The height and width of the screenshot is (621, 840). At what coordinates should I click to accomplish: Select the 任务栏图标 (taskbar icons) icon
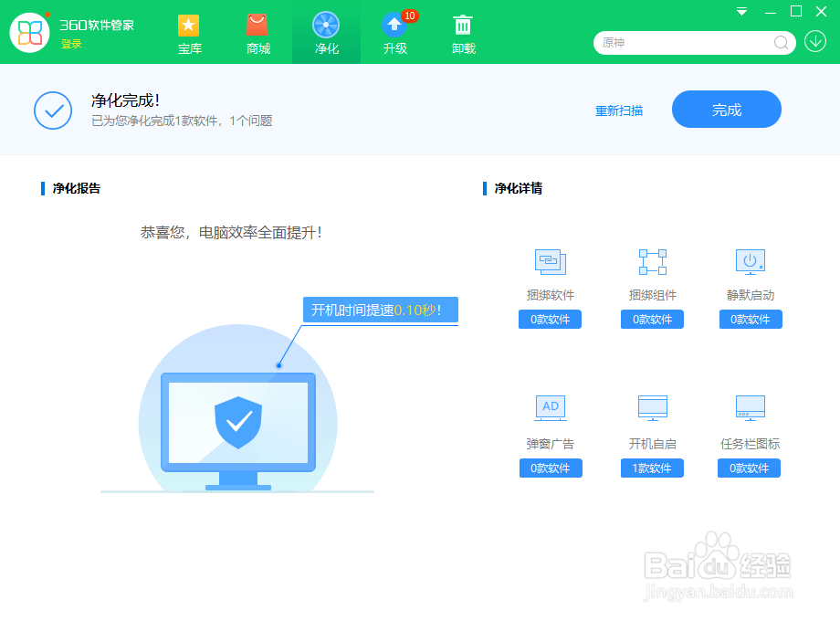pyautogui.click(x=750, y=408)
